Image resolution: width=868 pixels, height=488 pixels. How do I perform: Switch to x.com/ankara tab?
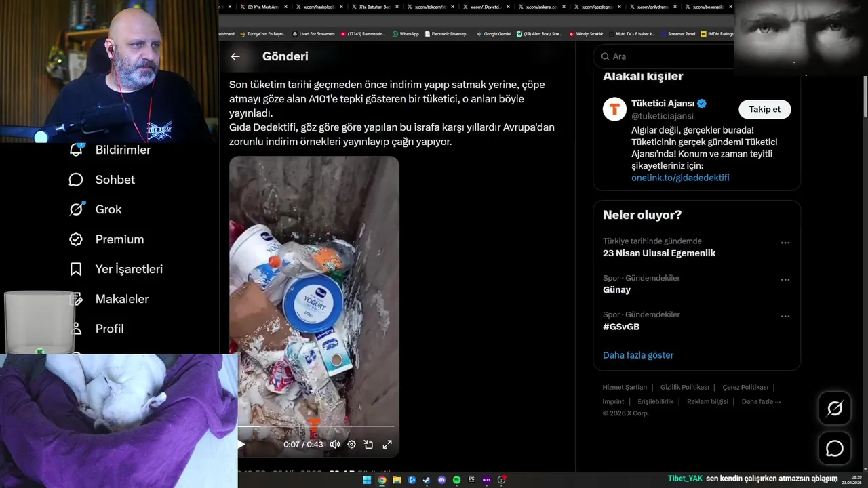[x=540, y=7]
